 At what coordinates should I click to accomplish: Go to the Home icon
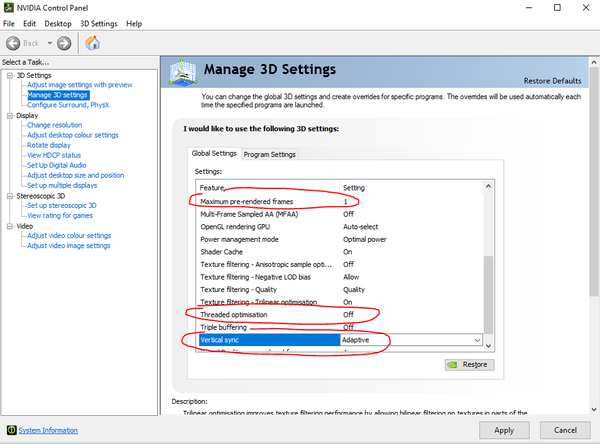pyautogui.click(x=92, y=43)
